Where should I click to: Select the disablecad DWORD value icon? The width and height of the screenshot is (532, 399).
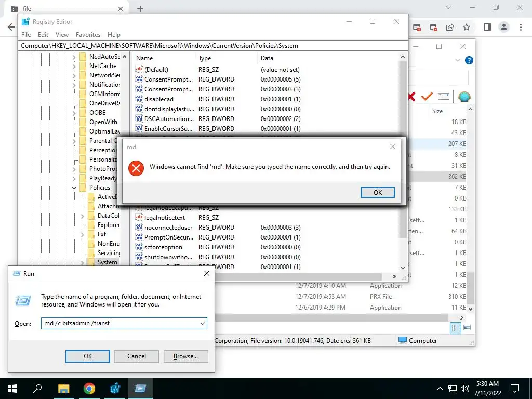(139, 99)
